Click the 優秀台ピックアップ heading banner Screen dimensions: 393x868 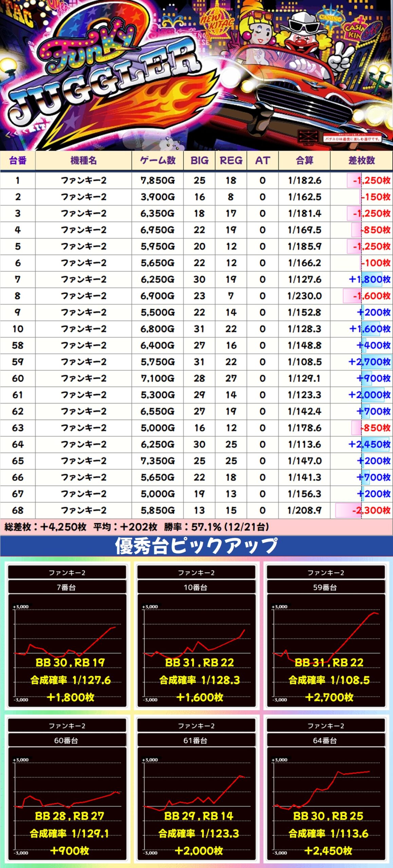[x=196, y=546]
